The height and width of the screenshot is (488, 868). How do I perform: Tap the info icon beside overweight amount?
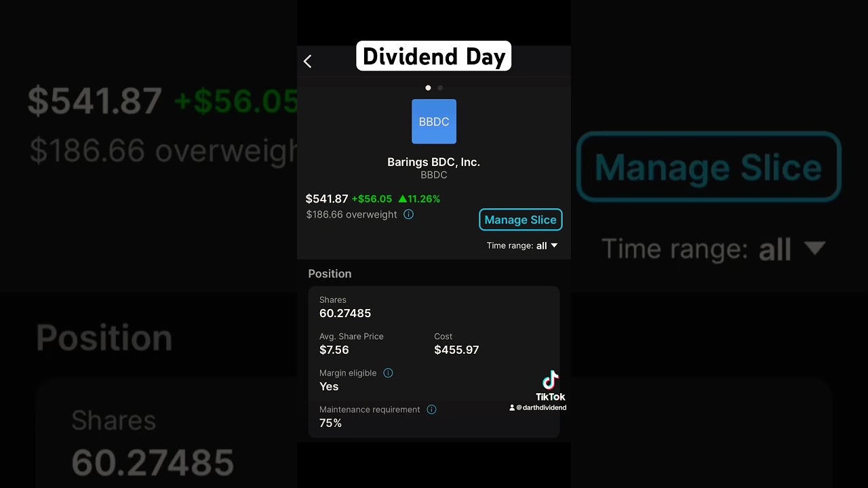408,214
